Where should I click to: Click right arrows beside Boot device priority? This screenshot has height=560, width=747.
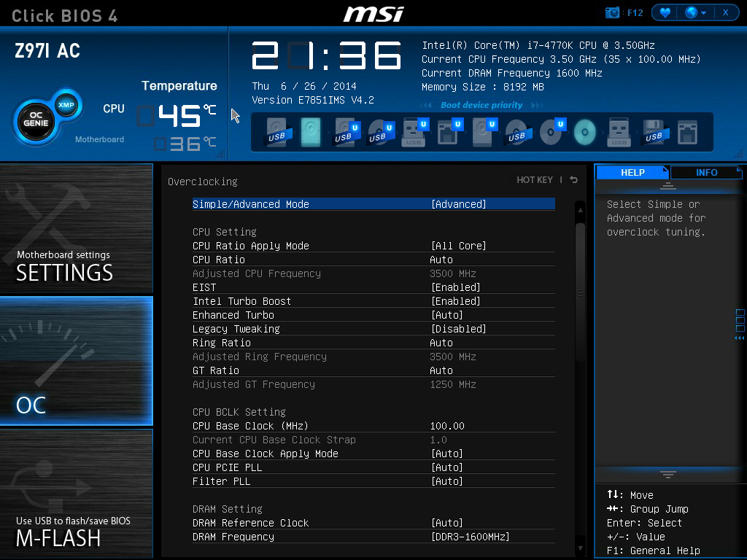click(x=537, y=105)
